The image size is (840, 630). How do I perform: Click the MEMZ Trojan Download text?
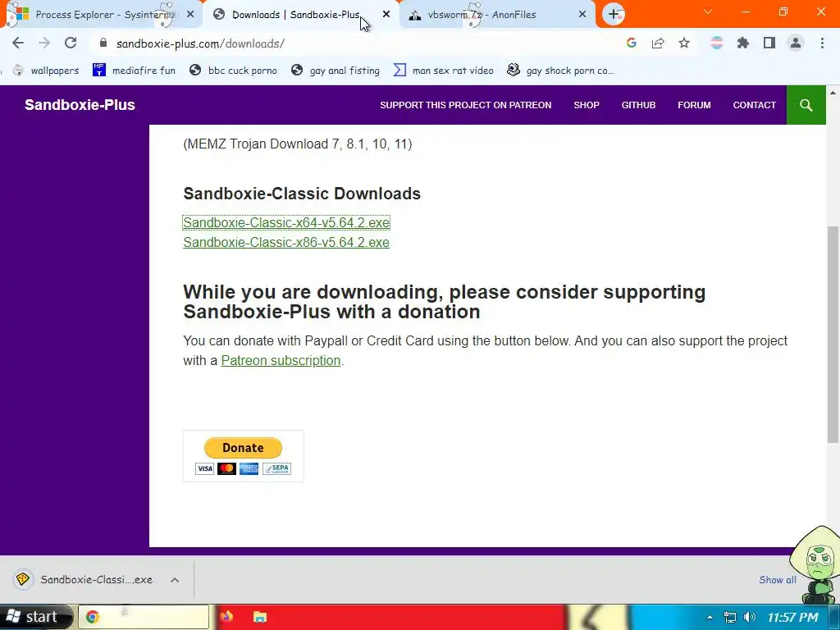click(x=298, y=144)
